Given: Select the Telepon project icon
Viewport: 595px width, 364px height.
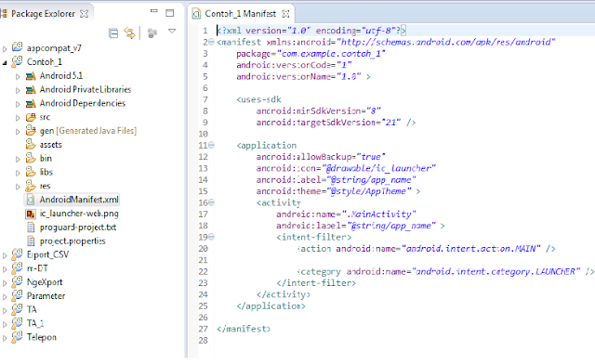Looking at the screenshot, I should 17,337.
